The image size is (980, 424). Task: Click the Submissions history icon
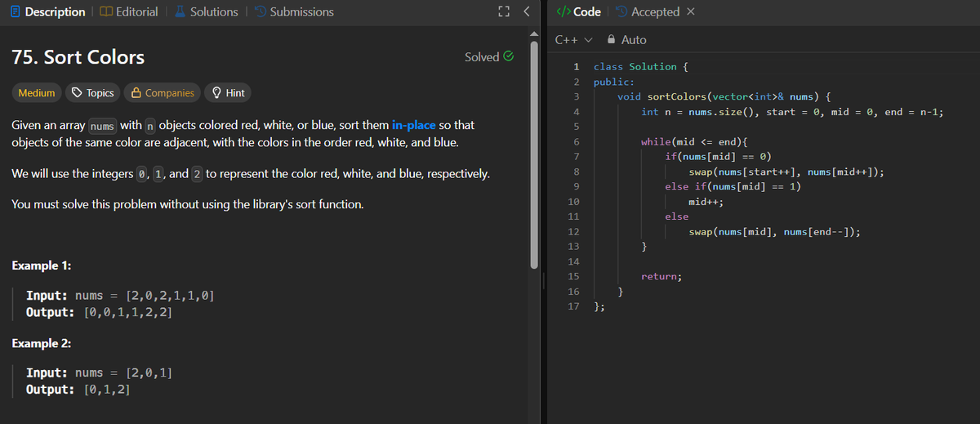[x=259, y=11]
